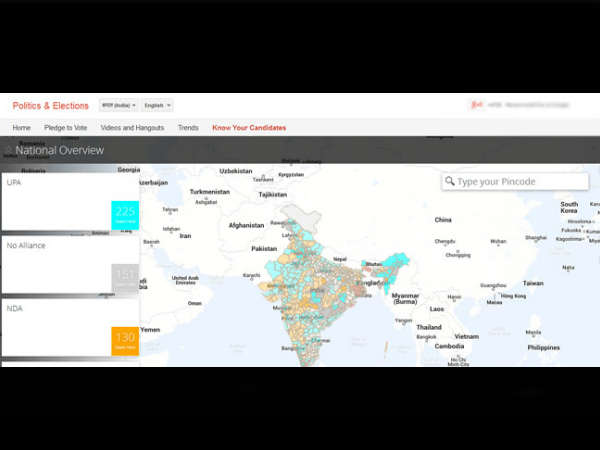The image size is (600, 450).
Task: Select the cyan UPA 225 seats tile
Action: (124, 215)
